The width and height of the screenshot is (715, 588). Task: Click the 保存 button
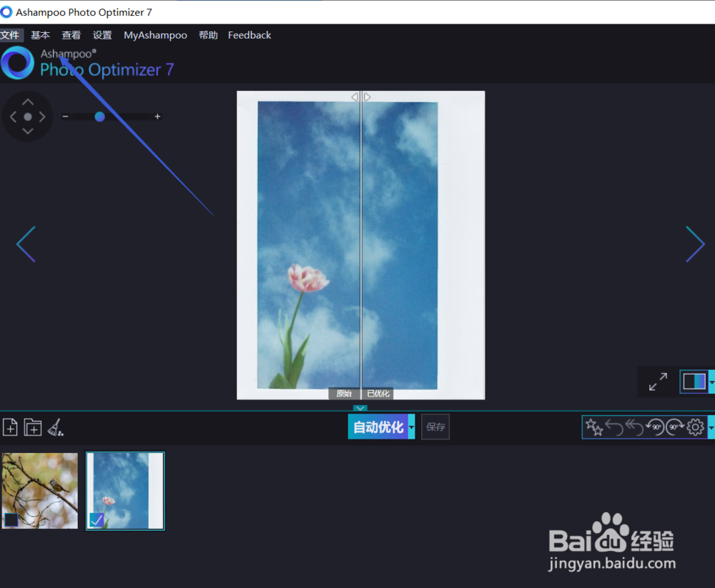click(x=435, y=427)
